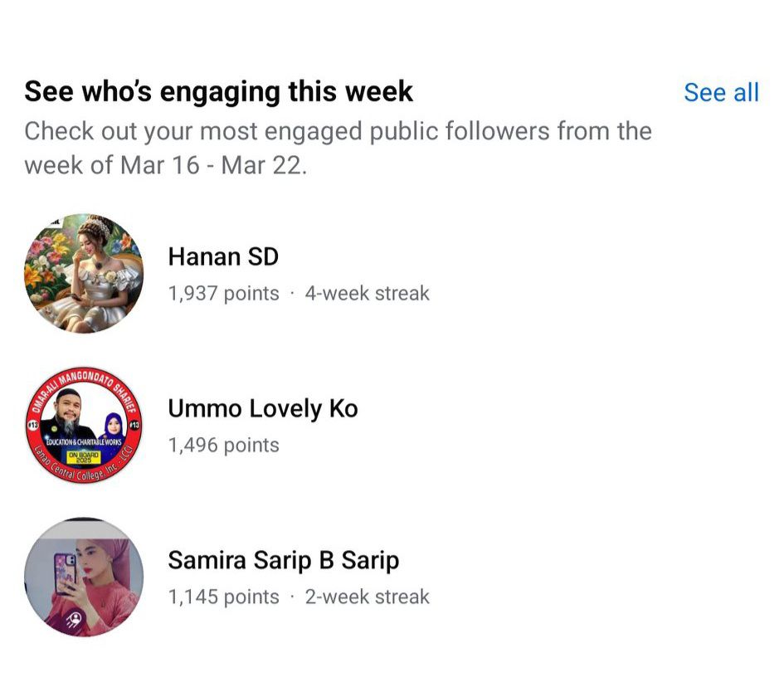Open Ummo Lovely Ko's circular avatar
Image resolution: width=784 pixels, height=682 pixels.
[84, 425]
